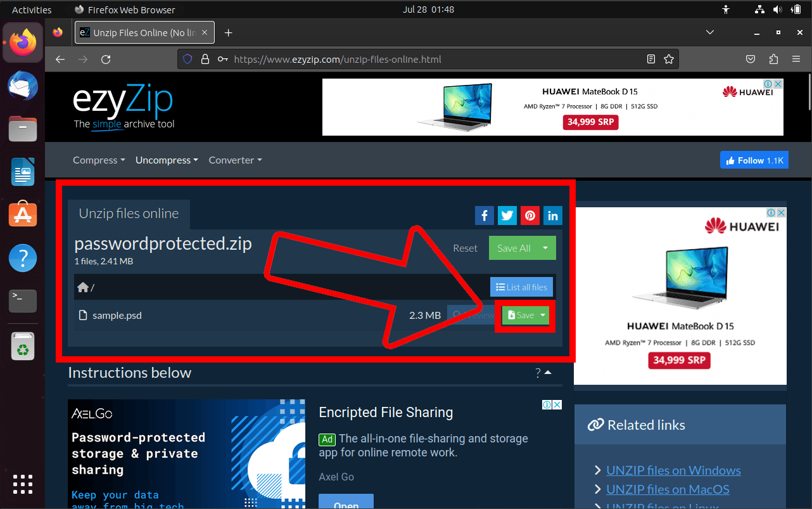Screen dimensions: 812x509
Task: Click the Twitter share icon
Action: pos(507,216)
